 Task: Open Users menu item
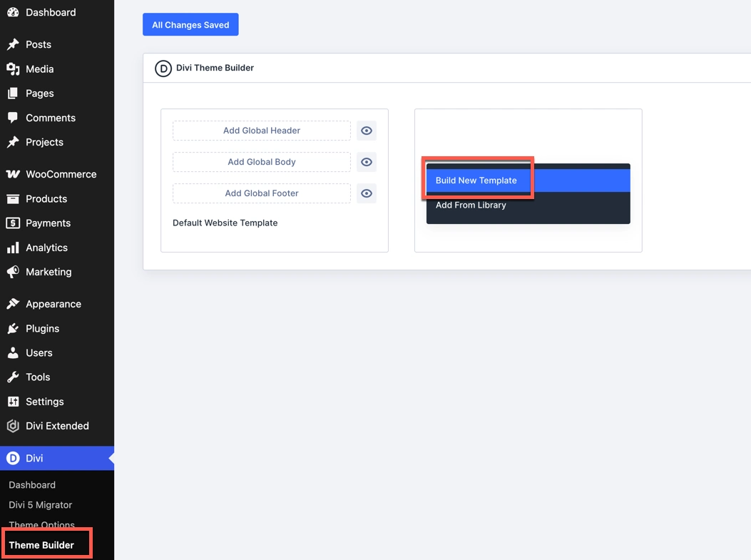pos(57,353)
